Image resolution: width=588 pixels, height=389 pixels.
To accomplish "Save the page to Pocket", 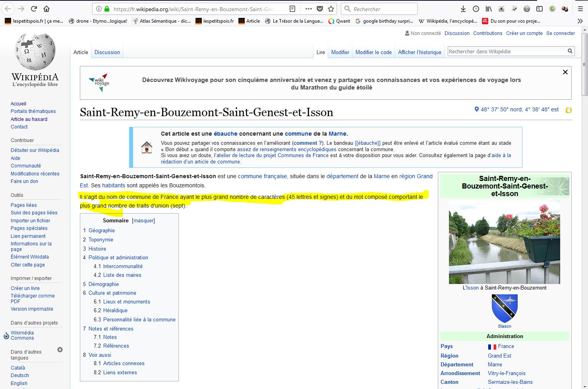I will click(x=320, y=9).
